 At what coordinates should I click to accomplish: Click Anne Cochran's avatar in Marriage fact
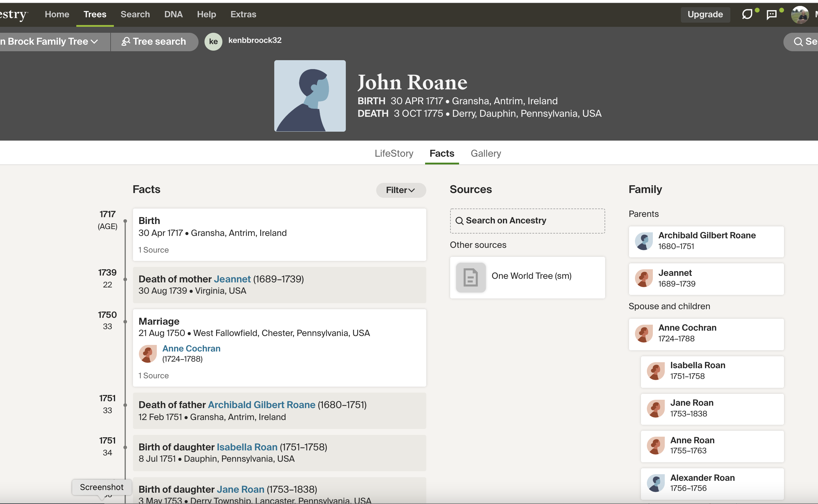pyautogui.click(x=148, y=354)
